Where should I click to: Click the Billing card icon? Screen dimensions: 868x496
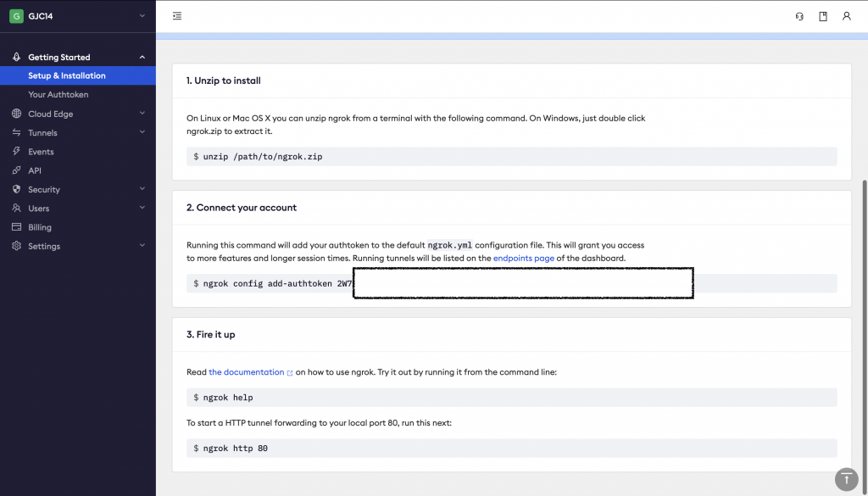click(17, 227)
